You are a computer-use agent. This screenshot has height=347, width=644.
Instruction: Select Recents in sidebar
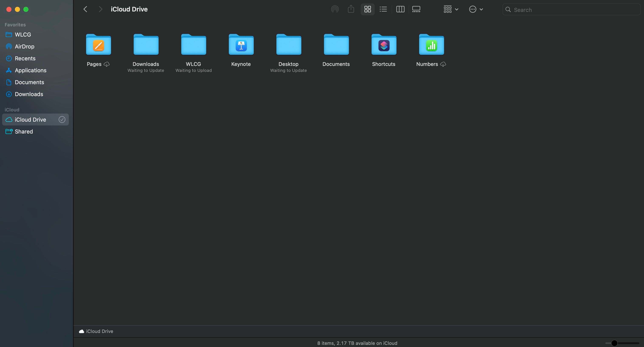click(x=25, y=58)
